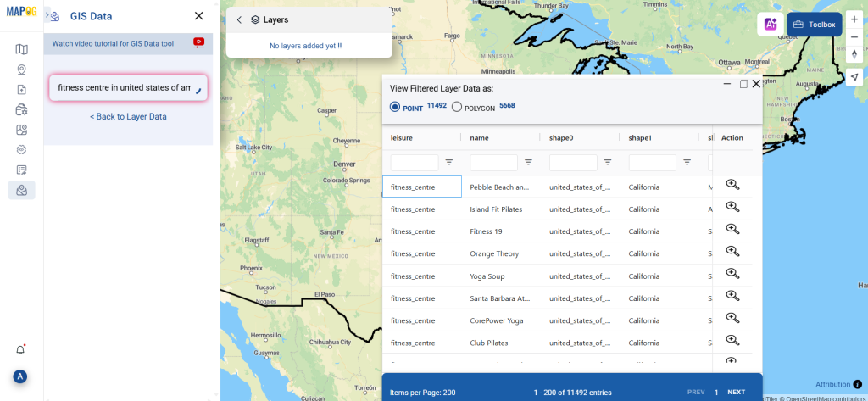The height and width of the screenshot is (401, 868).
Task: Reset map bearing with compass icon
Action: [854, 54]
